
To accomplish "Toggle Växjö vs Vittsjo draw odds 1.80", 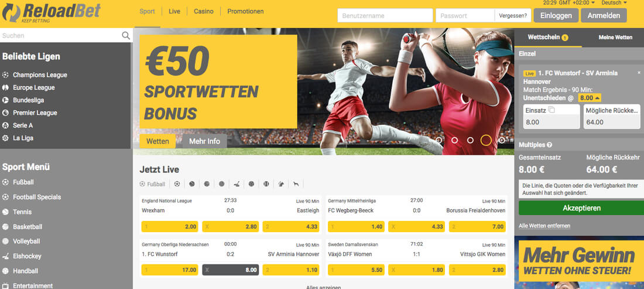I will tap(416, 270).
